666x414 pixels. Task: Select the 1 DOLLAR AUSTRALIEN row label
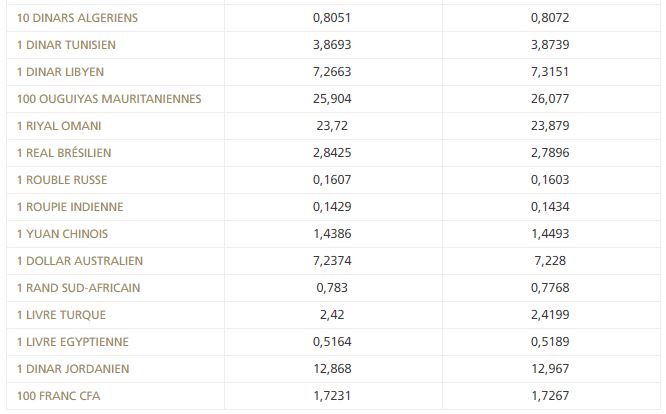pyautogui.click(x=80, y=261)
